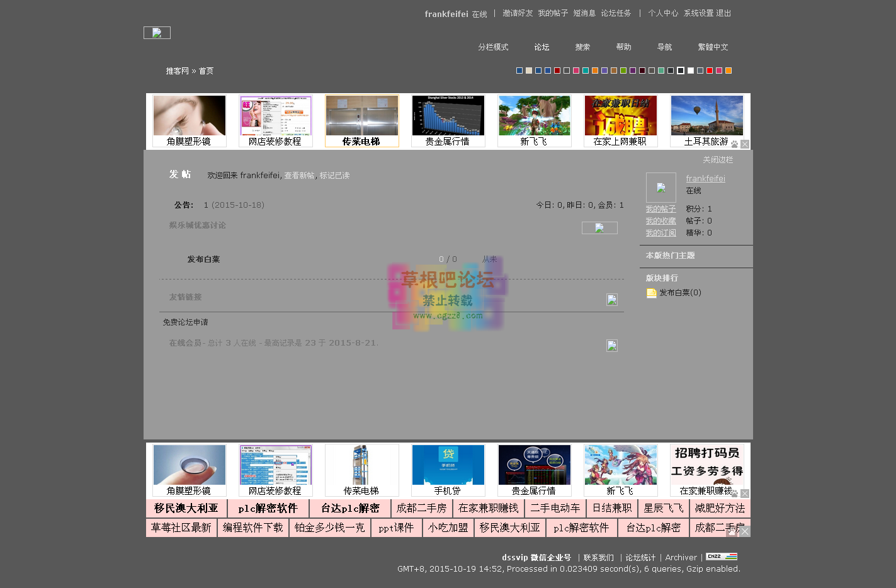
Task: Click the collapse icon beside 在线会员 statistics
Action: tap(612, 345)
